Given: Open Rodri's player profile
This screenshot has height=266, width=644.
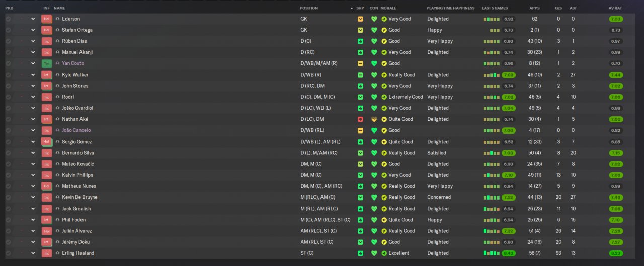Looking at the screenshot, I should tap(68, 97).
